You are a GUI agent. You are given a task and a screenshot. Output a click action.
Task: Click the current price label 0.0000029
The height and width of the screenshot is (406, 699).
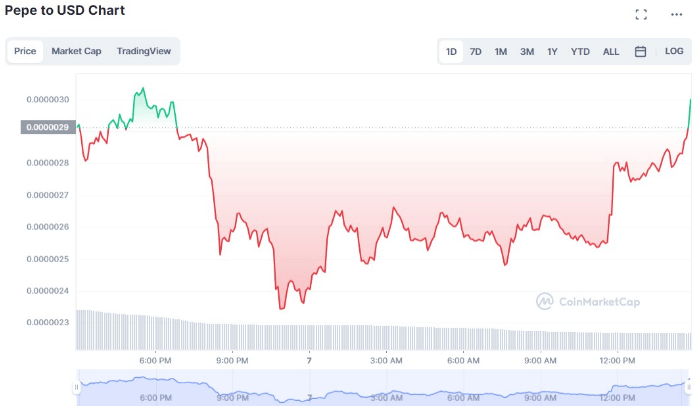[48, 127]
